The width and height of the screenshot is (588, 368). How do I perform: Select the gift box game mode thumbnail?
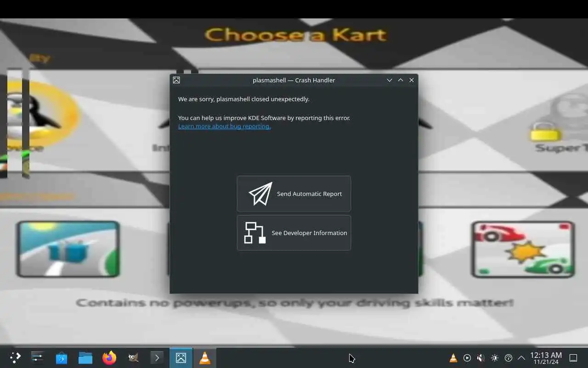[x=68, y=249]
